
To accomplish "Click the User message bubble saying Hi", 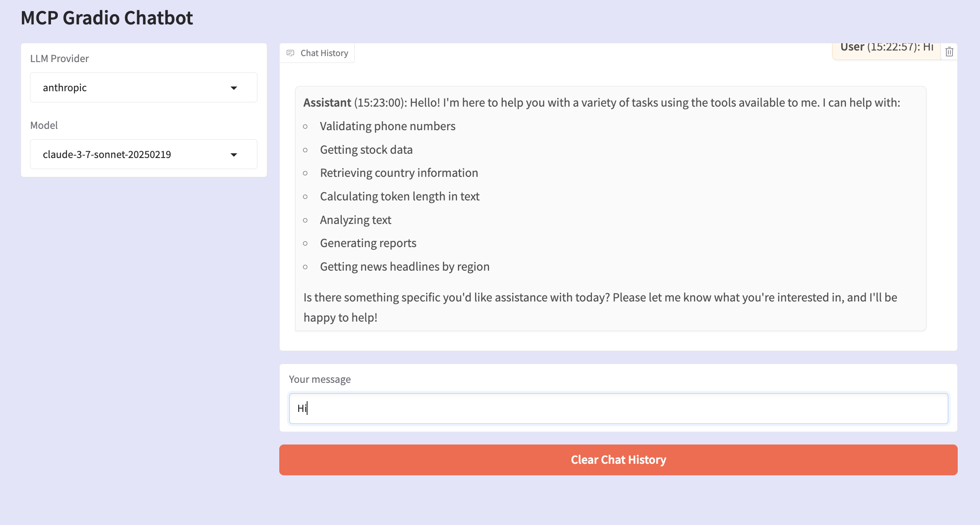I will point(887,48).
